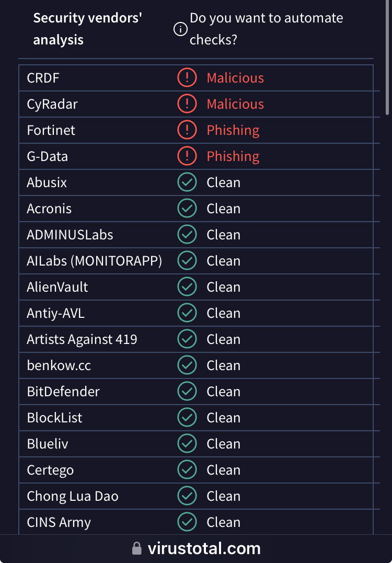The width and height of the screenshot is (392, 563).
Task: Click the malicious alert icon for CRDF
Action: click(187, 78)
